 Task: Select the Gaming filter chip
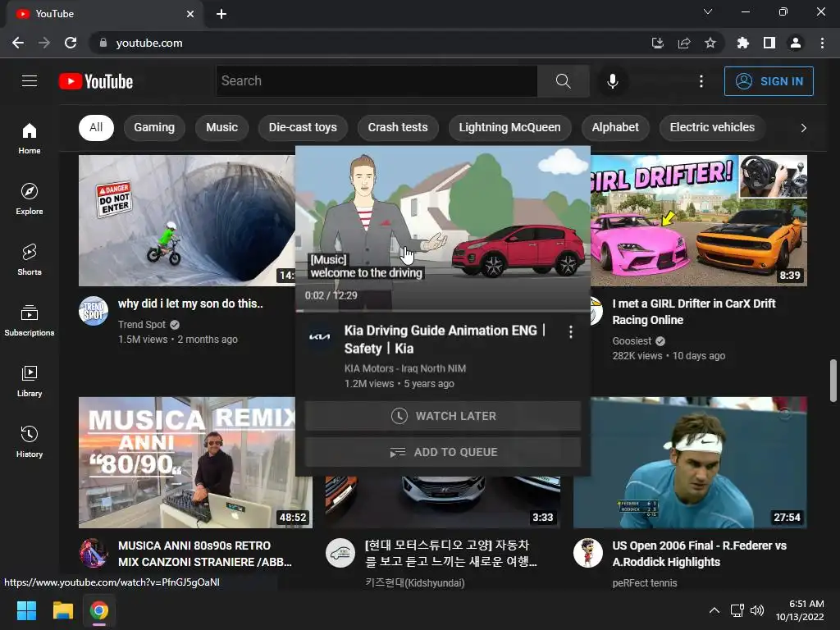154,127
